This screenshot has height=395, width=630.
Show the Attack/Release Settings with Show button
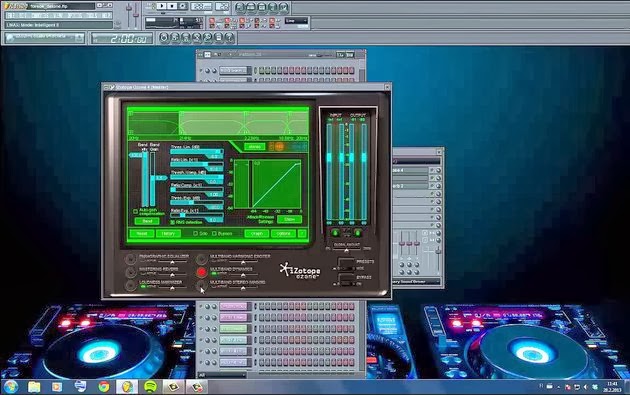289,219
